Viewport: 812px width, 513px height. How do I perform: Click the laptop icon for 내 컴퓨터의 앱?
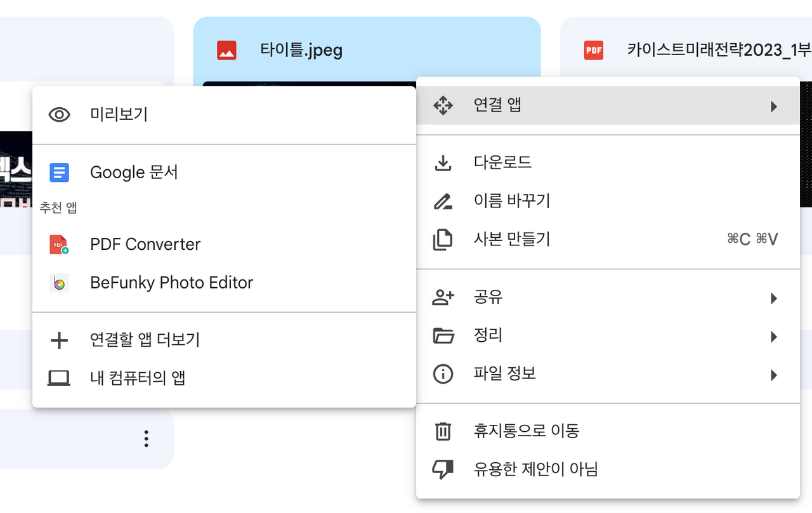point(59,379)
